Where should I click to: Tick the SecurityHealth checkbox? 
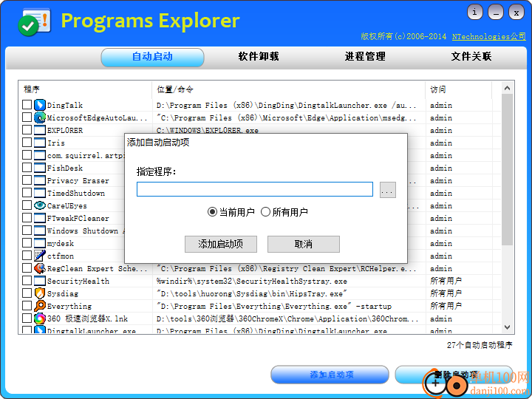27,280
